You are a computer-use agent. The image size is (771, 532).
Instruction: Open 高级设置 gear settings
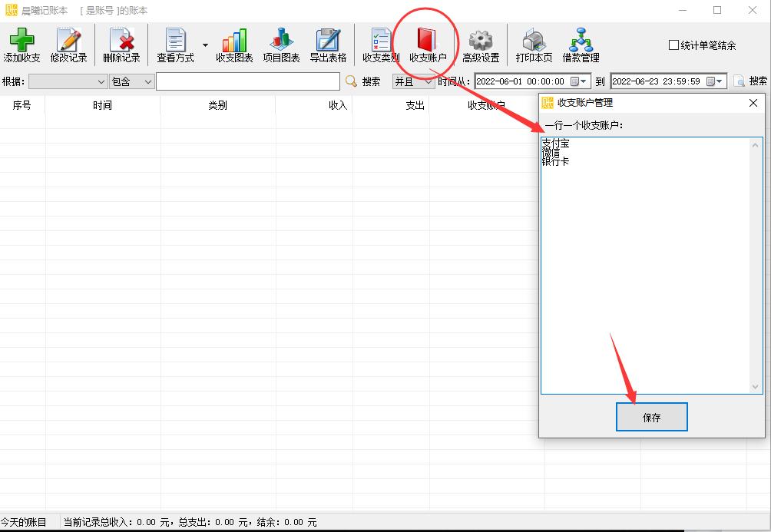481,45
